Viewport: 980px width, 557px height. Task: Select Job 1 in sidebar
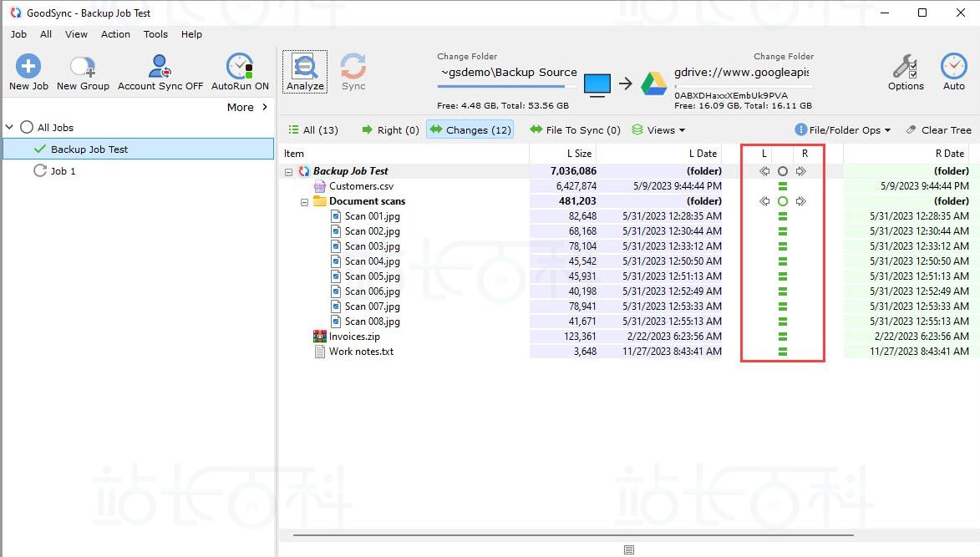63,170
